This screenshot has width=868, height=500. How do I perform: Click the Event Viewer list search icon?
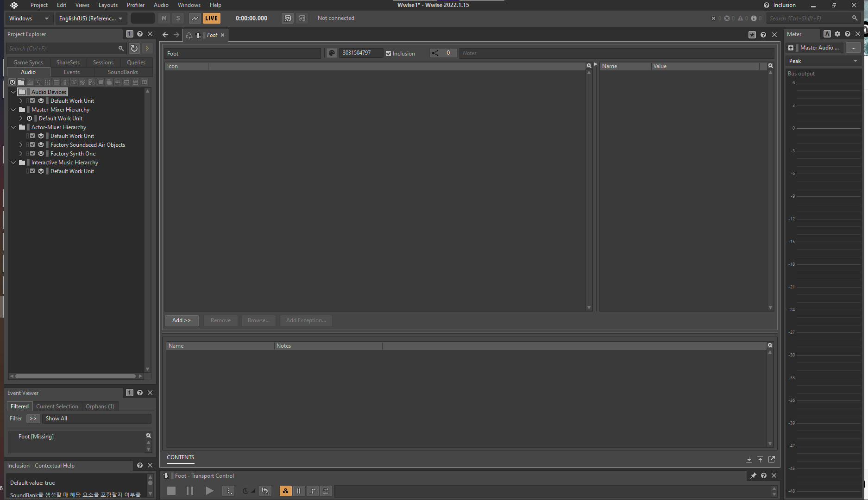point(149,436)
